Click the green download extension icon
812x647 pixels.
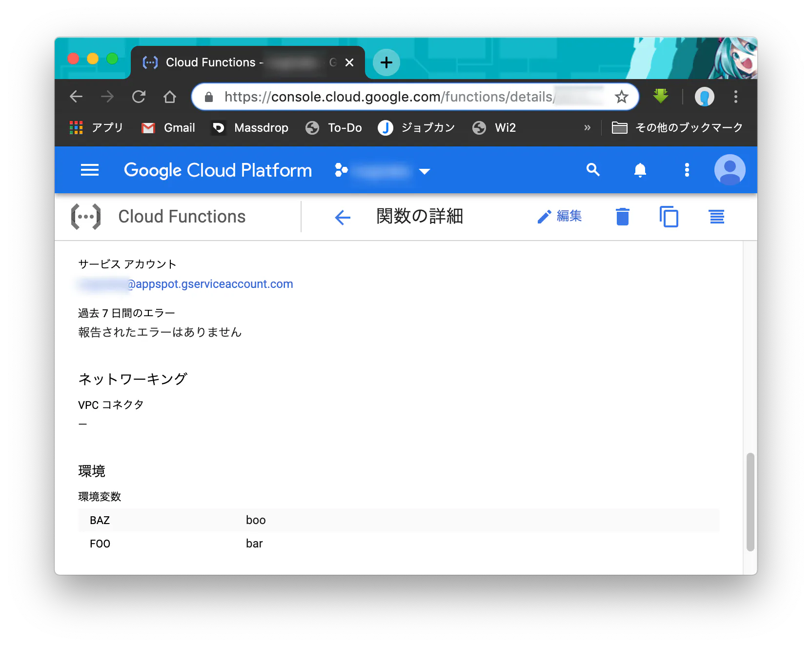point(660,96)
